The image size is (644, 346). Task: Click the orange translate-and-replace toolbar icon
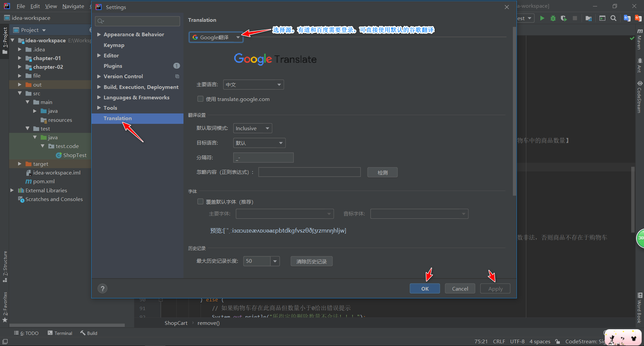click(x=638, y=18)
